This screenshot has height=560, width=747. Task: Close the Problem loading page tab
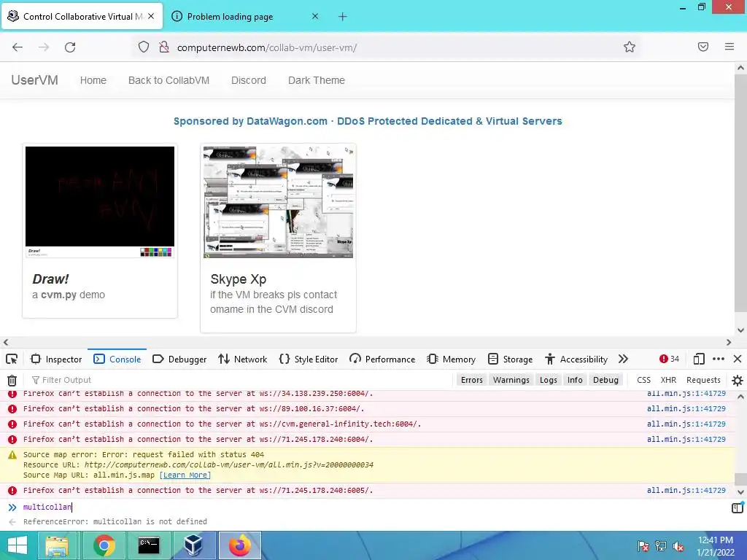click(315, 16)
